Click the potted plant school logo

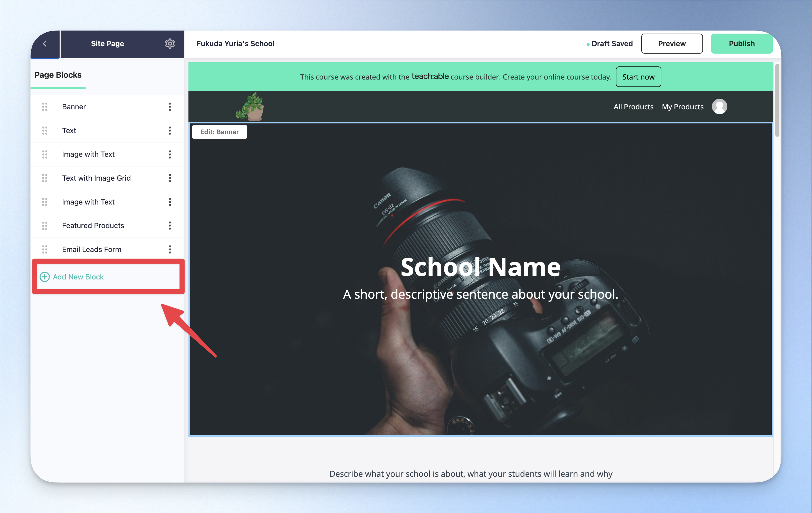(x=250, y=107)
